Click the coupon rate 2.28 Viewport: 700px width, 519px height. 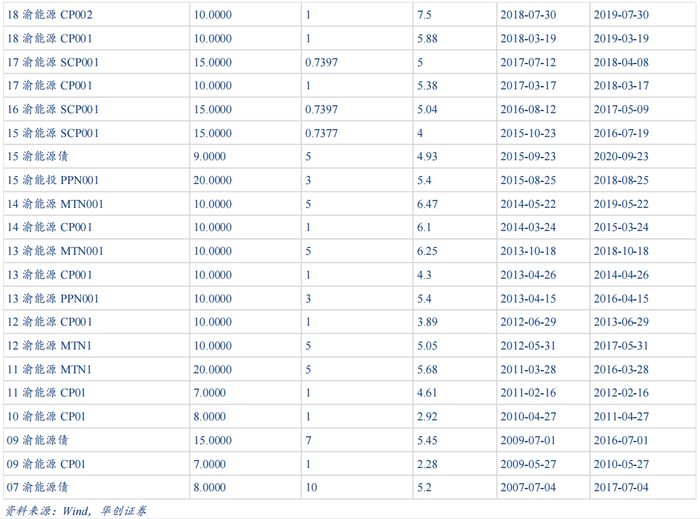click(x=427, y=464)
